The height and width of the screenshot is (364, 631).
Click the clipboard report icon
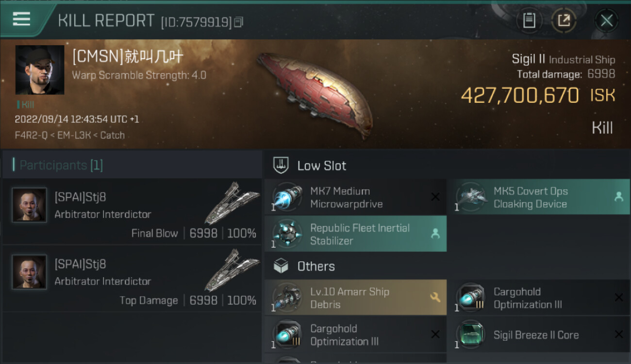[x=529, y=20]
